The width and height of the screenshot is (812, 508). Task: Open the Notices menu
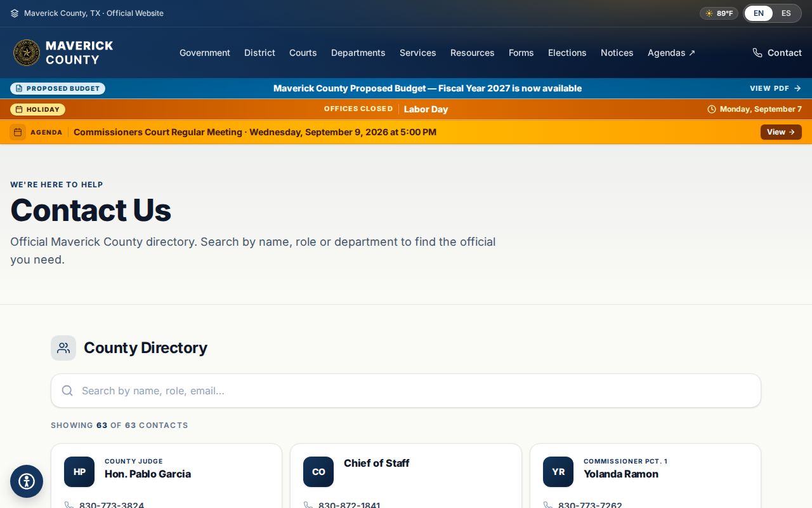(x=617, y=53)
